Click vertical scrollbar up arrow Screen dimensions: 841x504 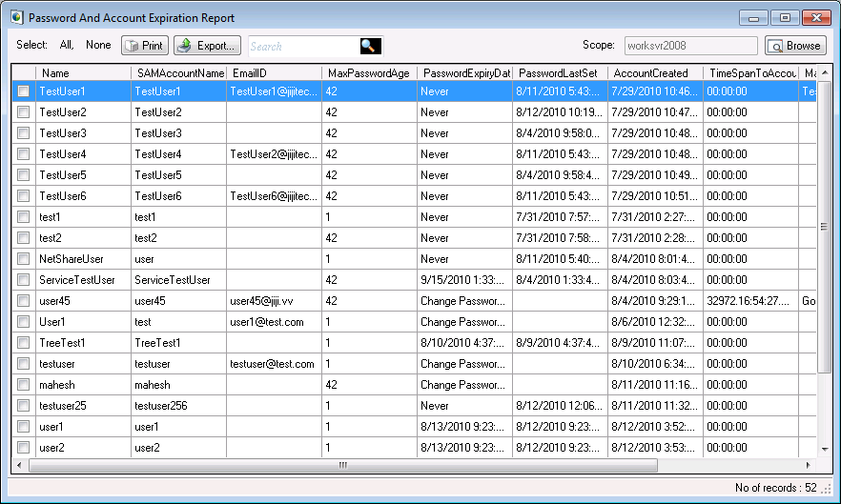825,72
